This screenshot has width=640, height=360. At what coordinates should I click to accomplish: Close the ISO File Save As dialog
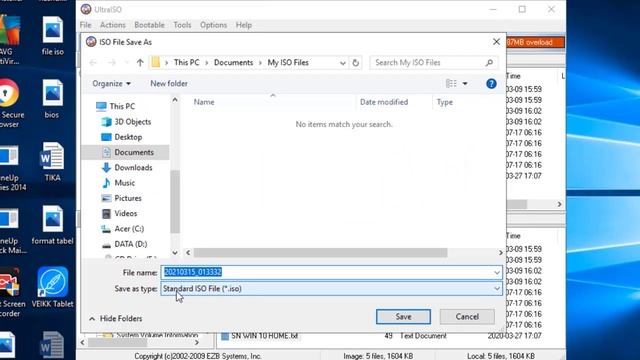point(496,42)
